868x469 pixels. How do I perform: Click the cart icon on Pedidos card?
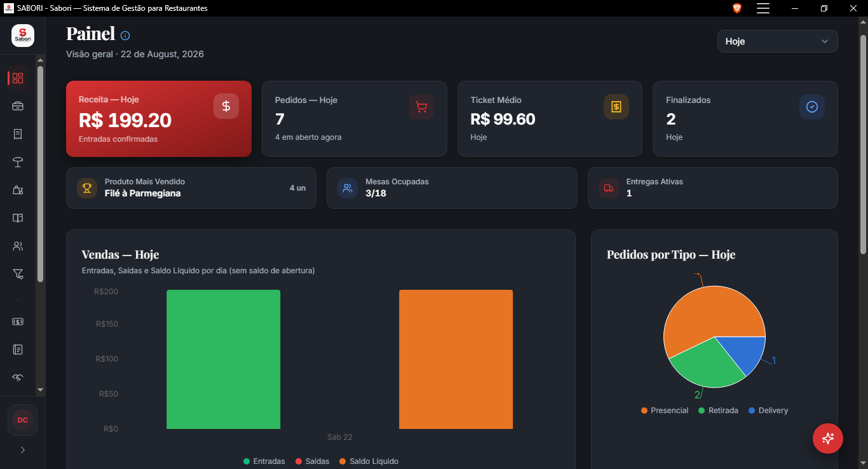point(421,107)
